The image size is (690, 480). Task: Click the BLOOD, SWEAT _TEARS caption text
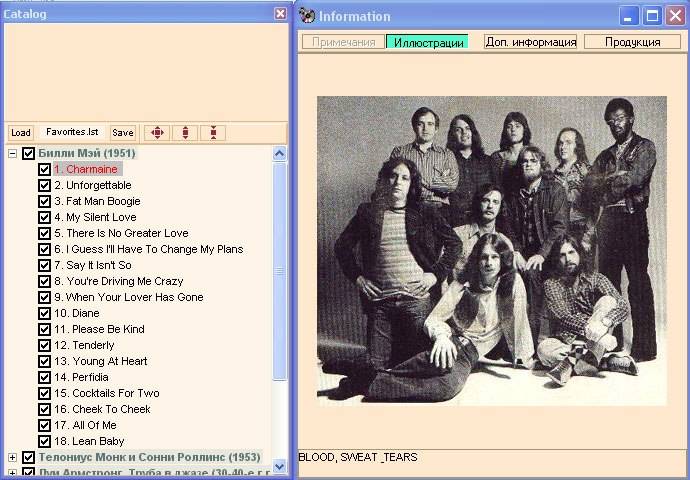point(358,457)
